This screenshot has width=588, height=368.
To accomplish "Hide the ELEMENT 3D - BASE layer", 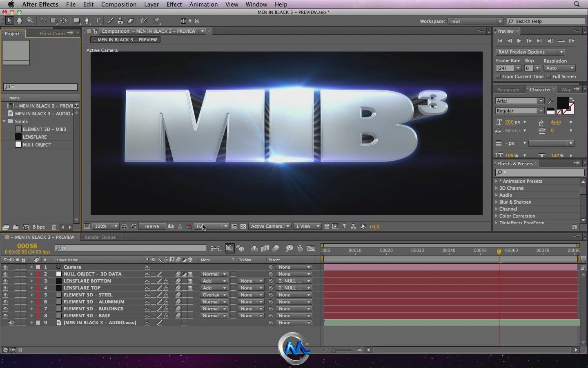I will 5,316.
